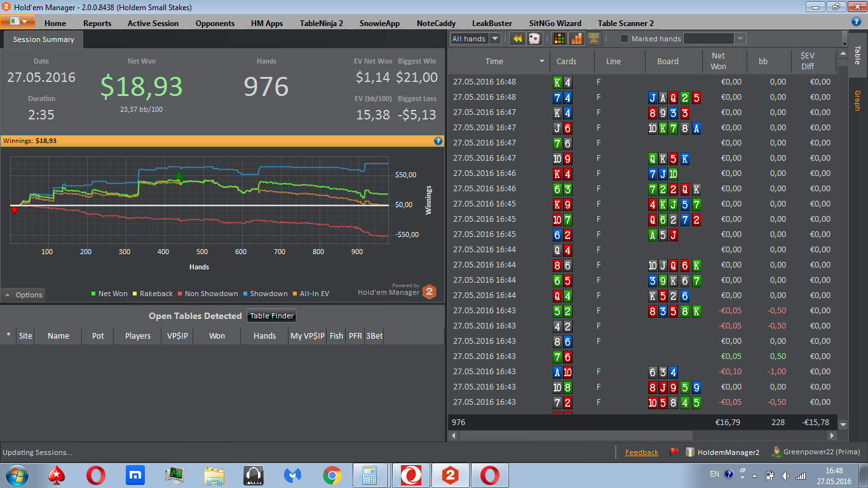The image size is (868, 488).
Task: Open the Opponents menu
Action: 215,23
